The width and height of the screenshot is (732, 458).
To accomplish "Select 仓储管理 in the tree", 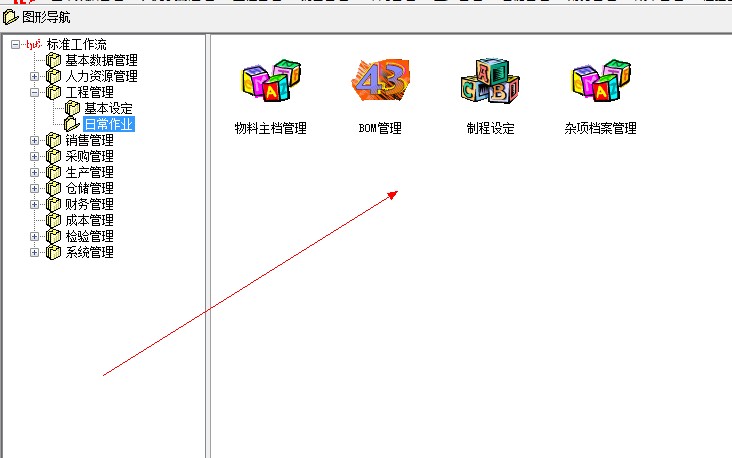I will (x=89, y=188).
